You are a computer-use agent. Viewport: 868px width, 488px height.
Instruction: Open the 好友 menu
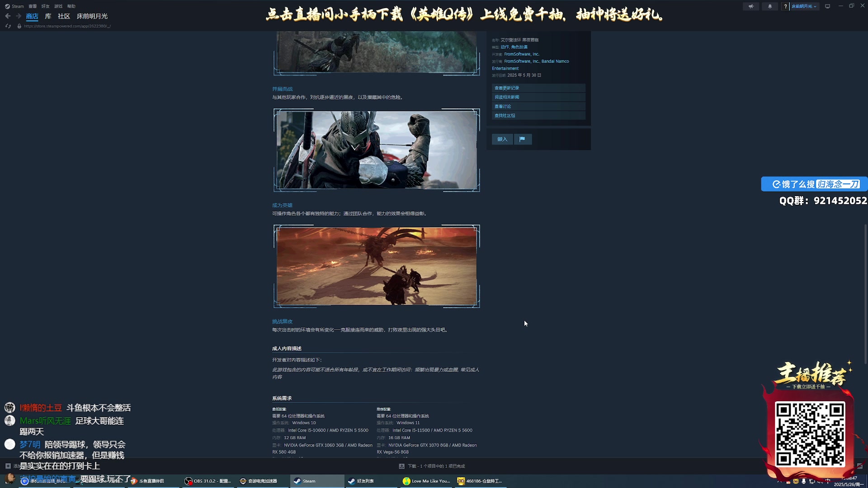45,6
